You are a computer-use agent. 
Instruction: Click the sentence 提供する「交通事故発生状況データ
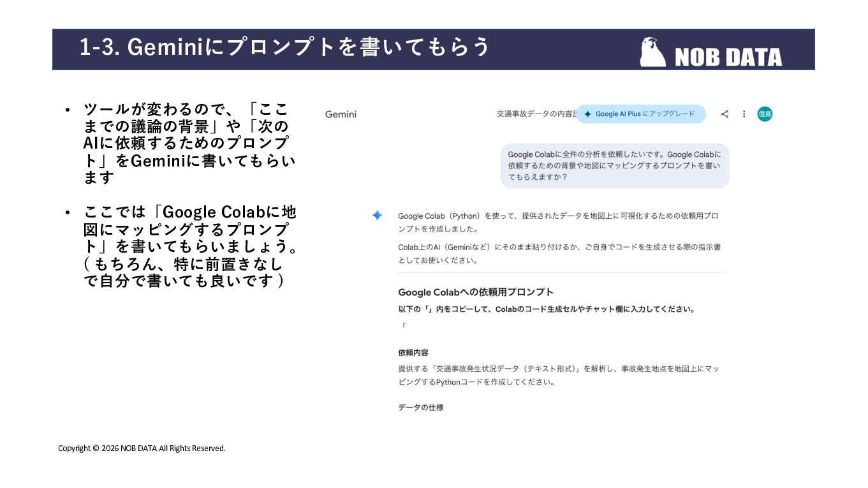point(559,375)
